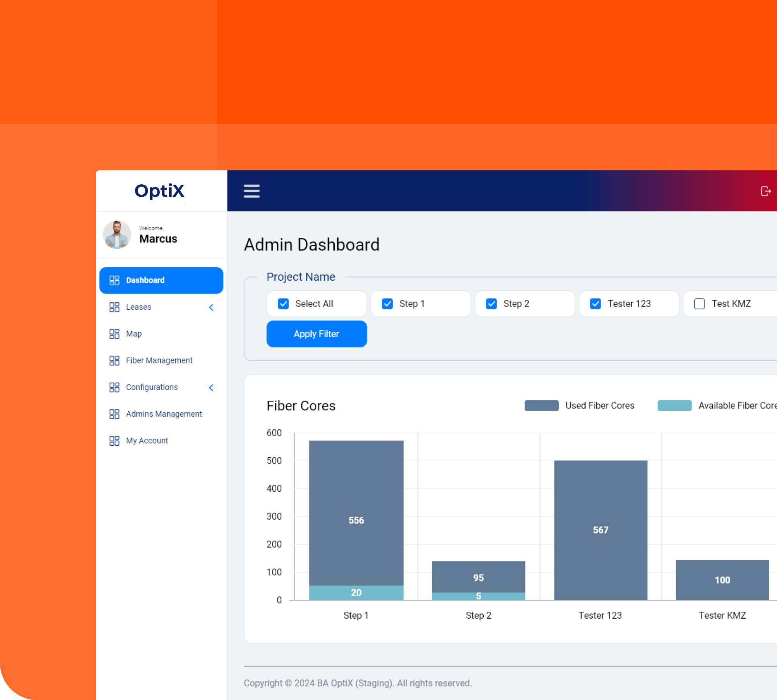This screenshot has width=777, height=700.
Task: Uncheck the Step 1 checkbox
Action: click(x=387, y=304)
